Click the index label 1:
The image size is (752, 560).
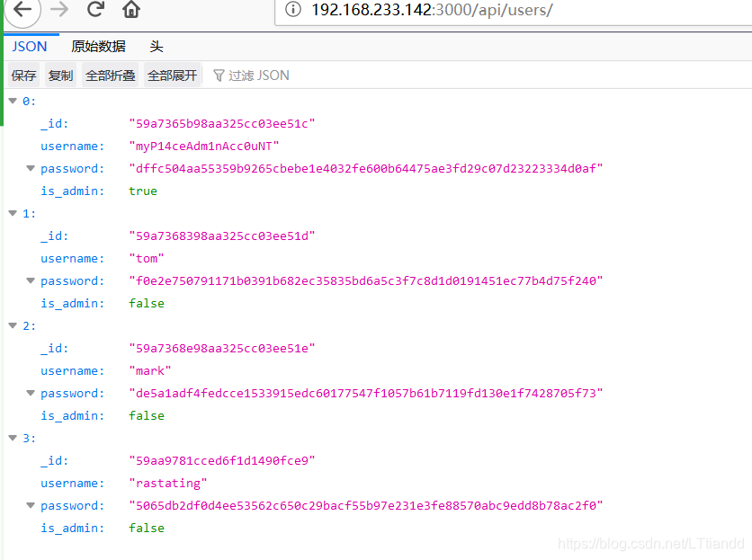(x=30, y=213)
